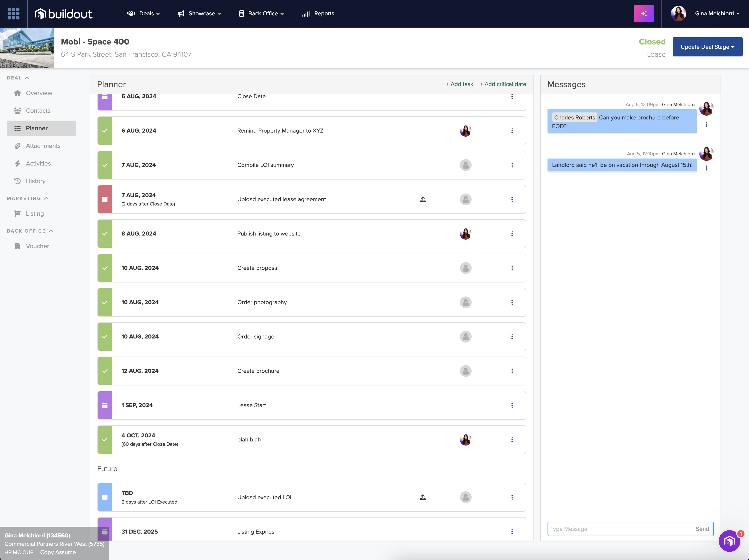Open the deal History panel
The width and height of the screenshot is (749, 560).
(35, 181)
